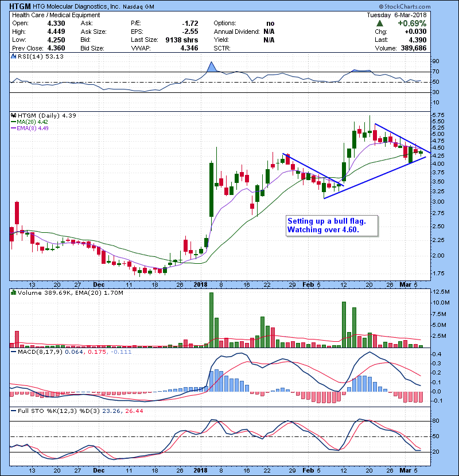This screenshot has width=459, height=476.
Task: Click the date Tuesday 6-Mar-2018
Action: (x=396, y=15)
